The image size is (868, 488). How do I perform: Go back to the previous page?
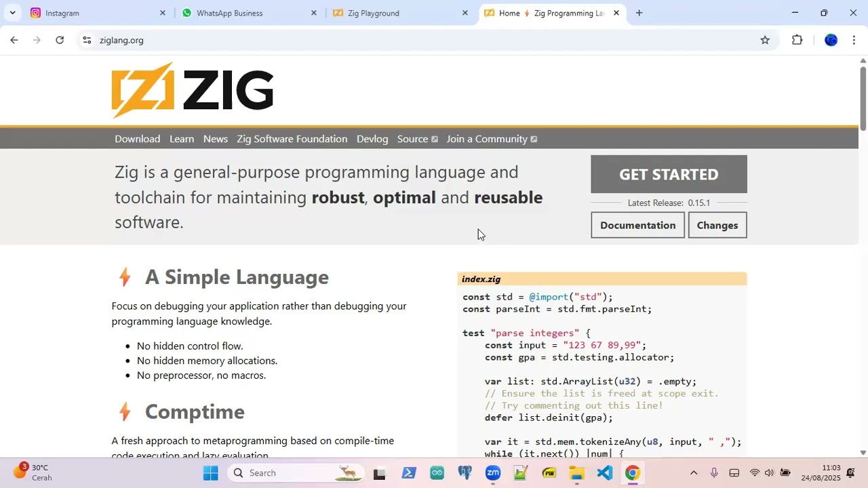point(14,40)
